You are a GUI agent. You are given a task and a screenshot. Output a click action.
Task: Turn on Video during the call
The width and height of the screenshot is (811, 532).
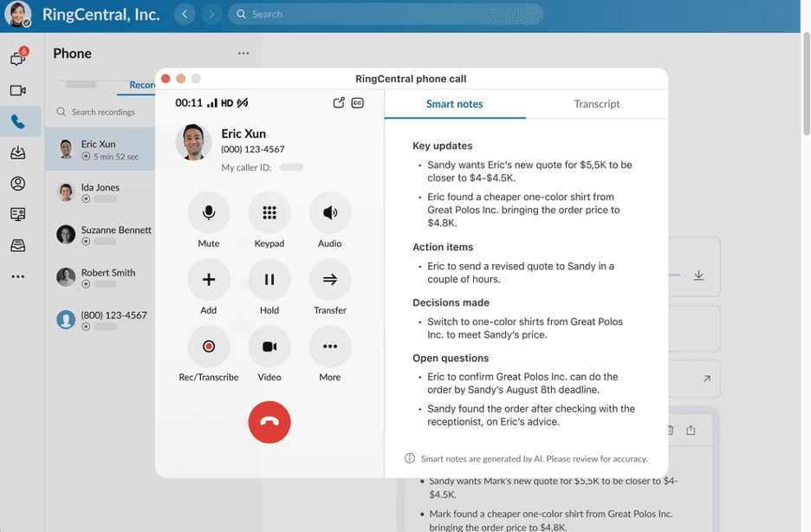click(x=269, y=347)
